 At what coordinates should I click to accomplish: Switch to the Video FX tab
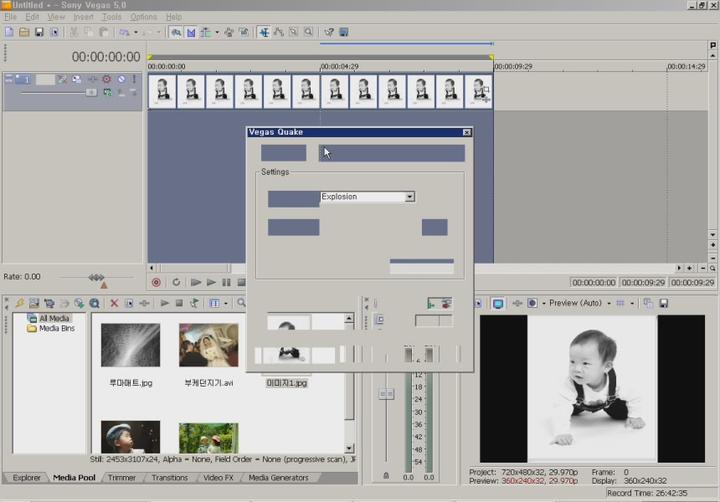click(218, 478)
